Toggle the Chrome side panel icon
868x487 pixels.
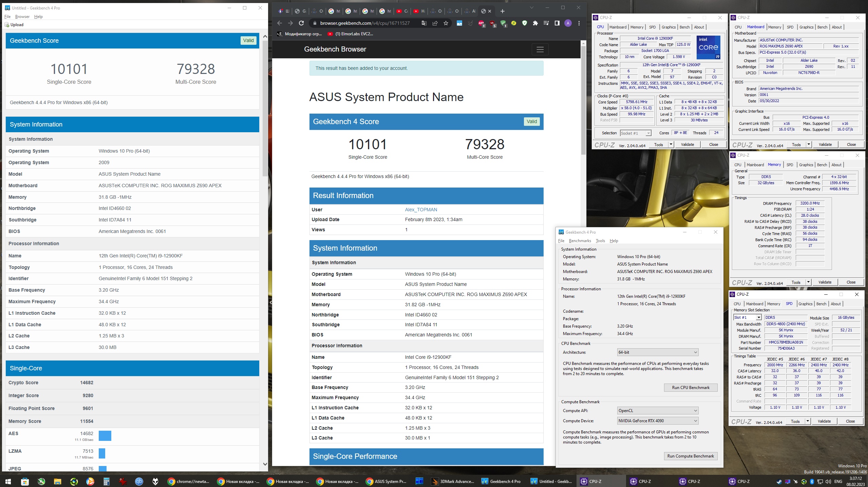point(557,23)
